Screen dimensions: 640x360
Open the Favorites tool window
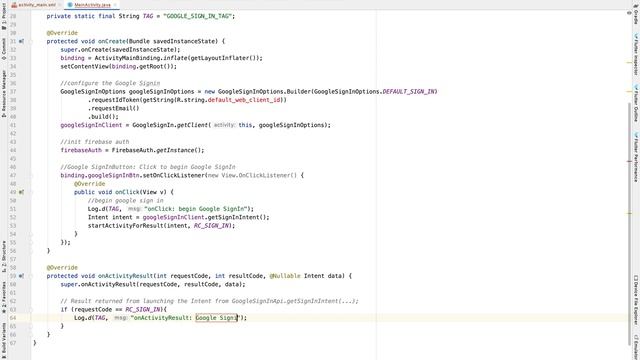(4, 297)
